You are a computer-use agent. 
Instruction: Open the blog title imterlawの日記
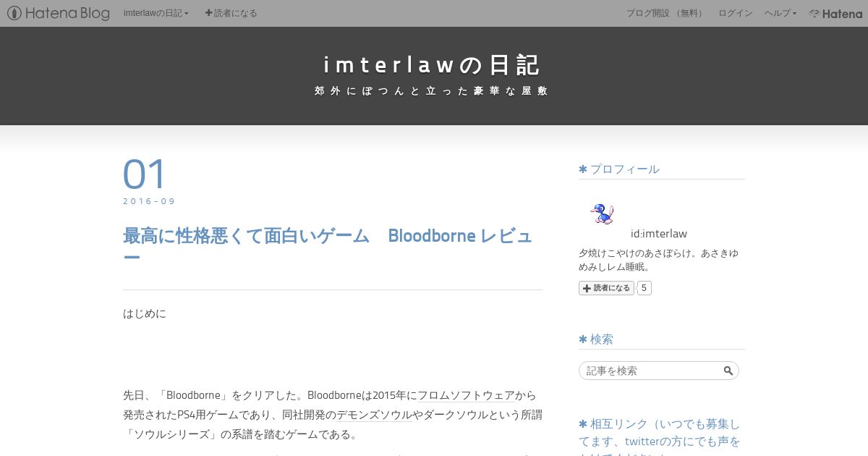point(433,64)
